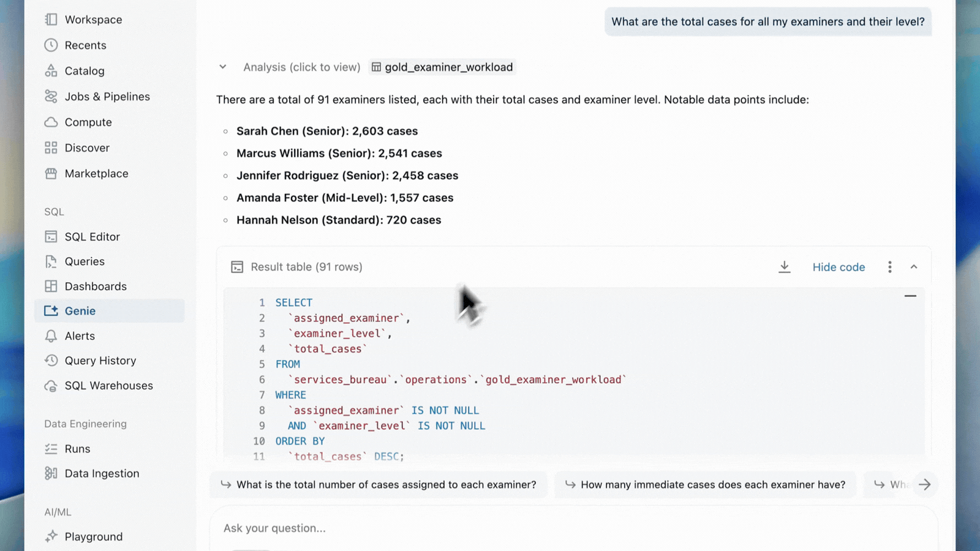980x551 pixels.
Task: Open the SQL Editor
Action: coord(92,236)
